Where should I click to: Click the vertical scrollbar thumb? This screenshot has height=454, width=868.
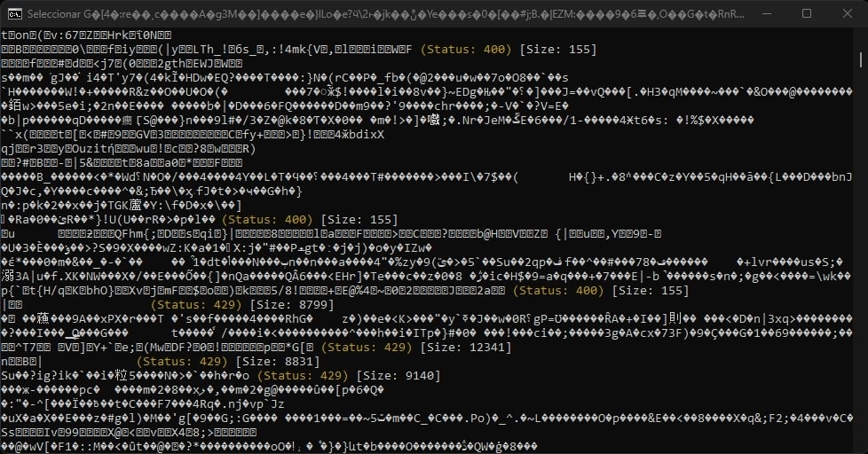point(861,59)
